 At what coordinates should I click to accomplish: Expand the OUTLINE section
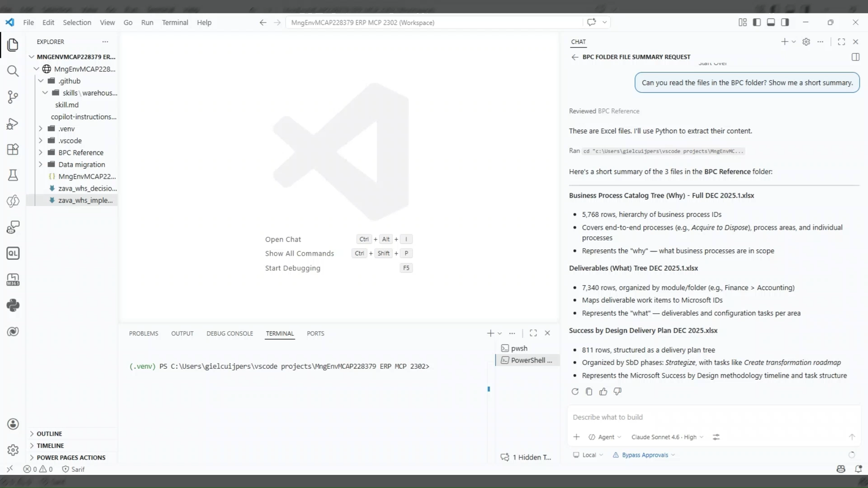click(72, 434)
